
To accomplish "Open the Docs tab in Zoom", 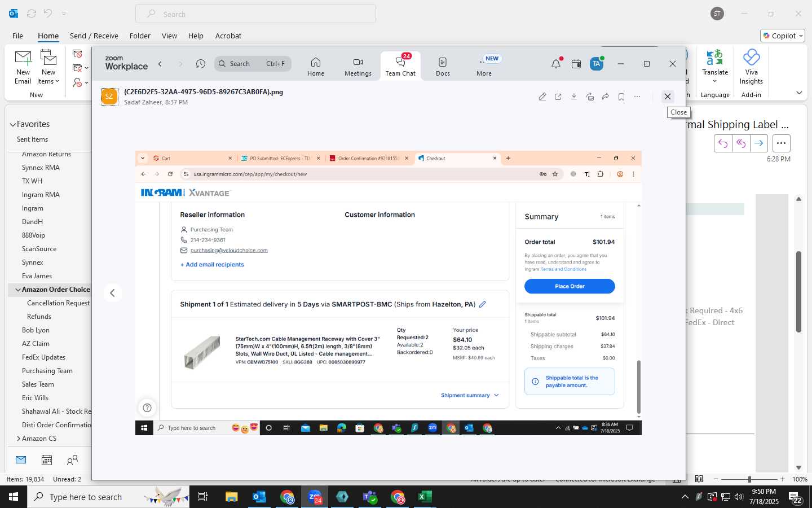I will pyautogui.click(x=443, y=67).
